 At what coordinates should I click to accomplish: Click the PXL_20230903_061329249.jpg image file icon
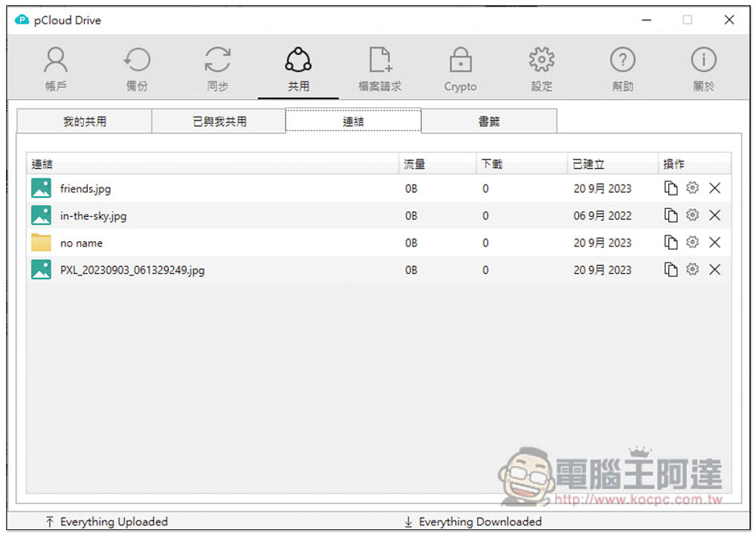41,269
